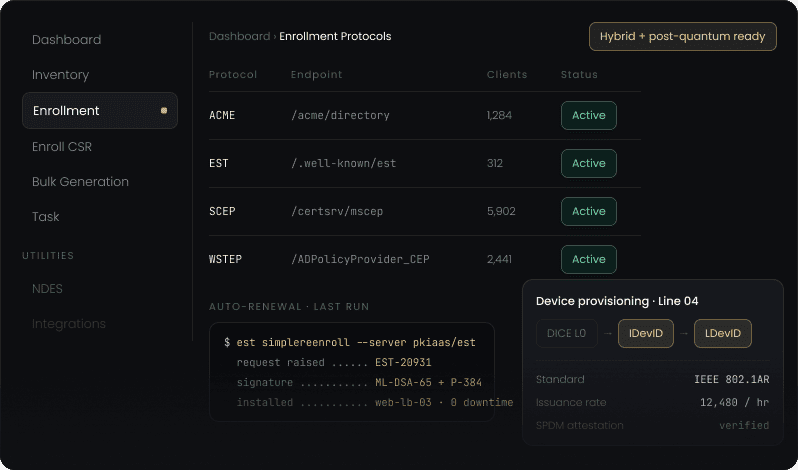Click the Enrollment Protocols breadcrumb

[335, 37]
